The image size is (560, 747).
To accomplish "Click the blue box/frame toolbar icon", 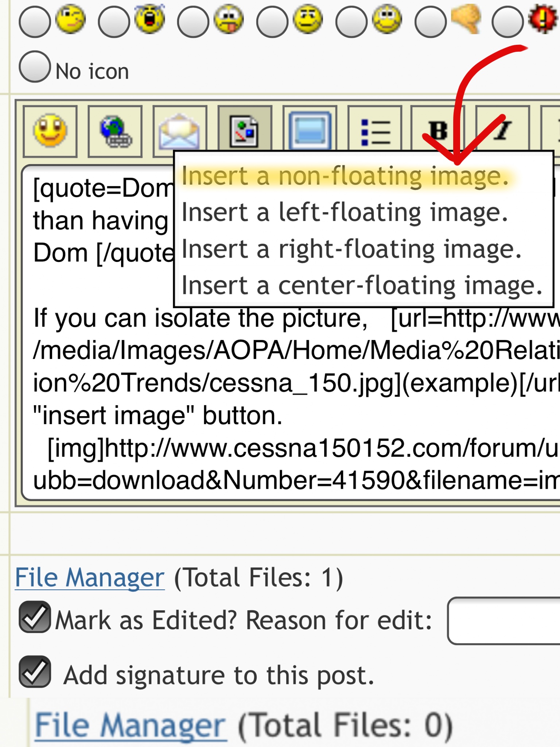I will [310, 131].
